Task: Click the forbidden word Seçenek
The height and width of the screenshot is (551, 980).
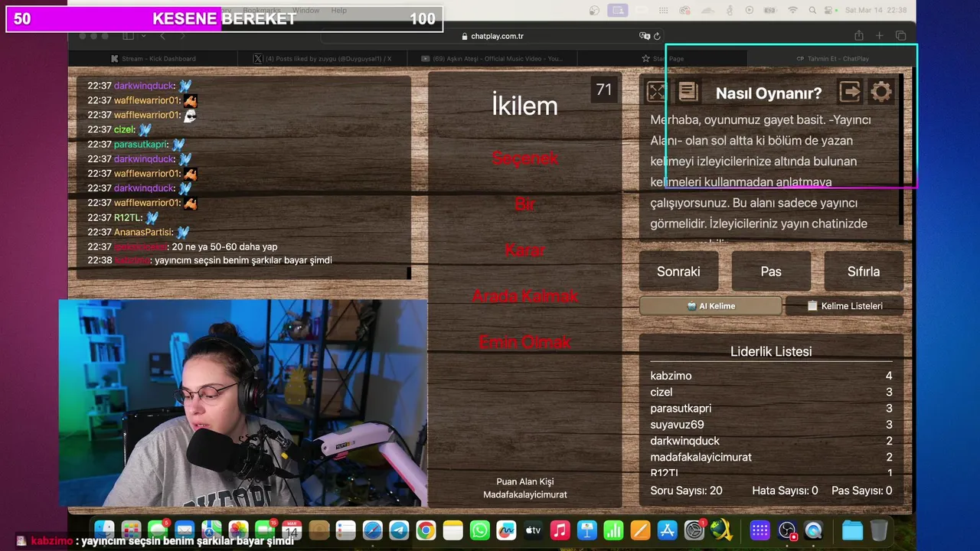Action: (525, 158)
